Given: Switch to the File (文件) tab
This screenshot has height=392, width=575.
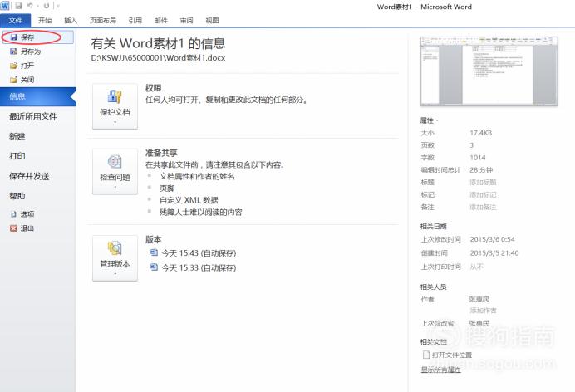Looking at the screenshot, I should (x=16, y=21).
